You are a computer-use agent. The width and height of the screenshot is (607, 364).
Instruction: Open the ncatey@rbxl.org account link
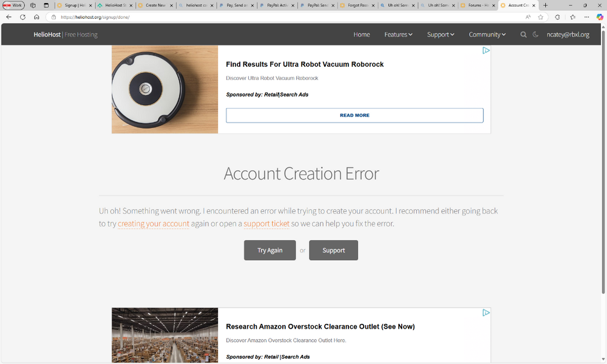coord(568,35)
